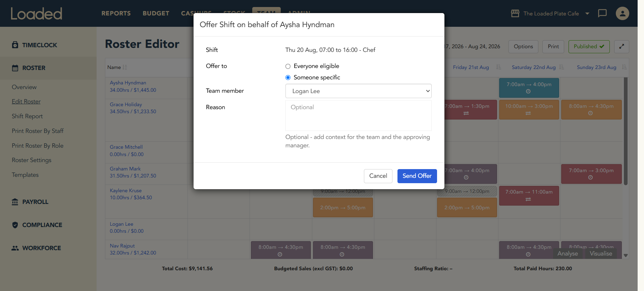Sort the Sunday 23rd Aug column
The height and width of the screenshot is (291, 644).
point(624,67)
